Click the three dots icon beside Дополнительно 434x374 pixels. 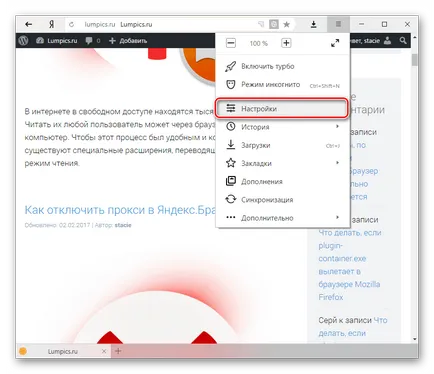pyautogui.click(x=231, y=217)
